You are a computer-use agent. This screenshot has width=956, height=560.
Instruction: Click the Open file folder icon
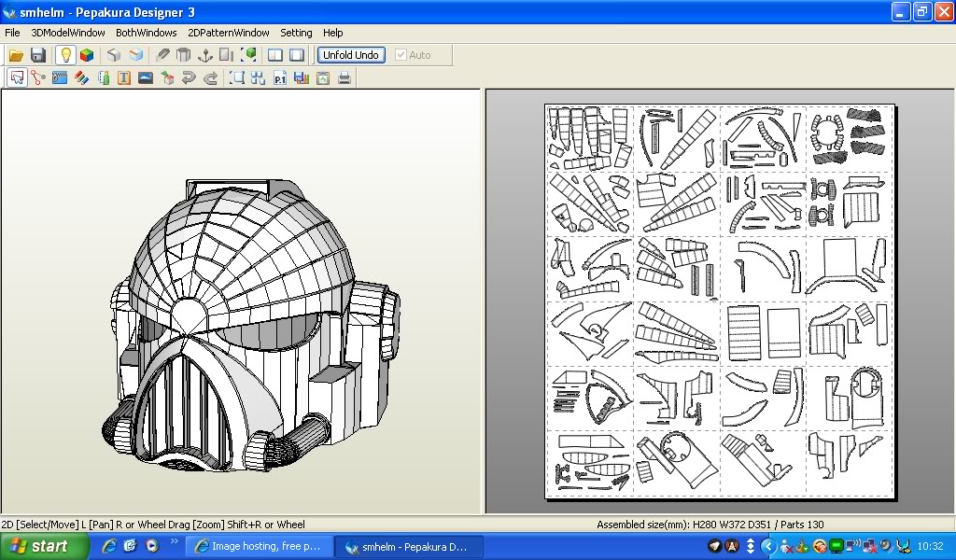click(x=16, y=55)
